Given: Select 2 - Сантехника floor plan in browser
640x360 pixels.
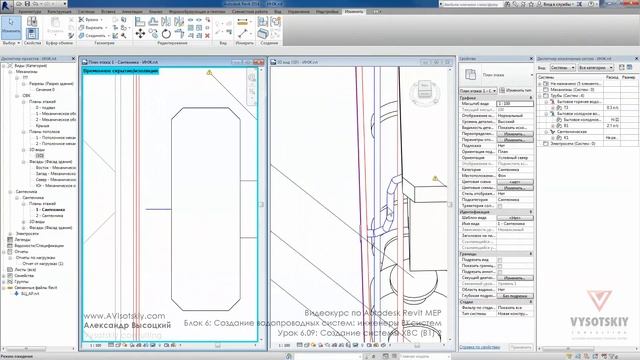Looking at the screenshot, I should [x=49, y=216].
